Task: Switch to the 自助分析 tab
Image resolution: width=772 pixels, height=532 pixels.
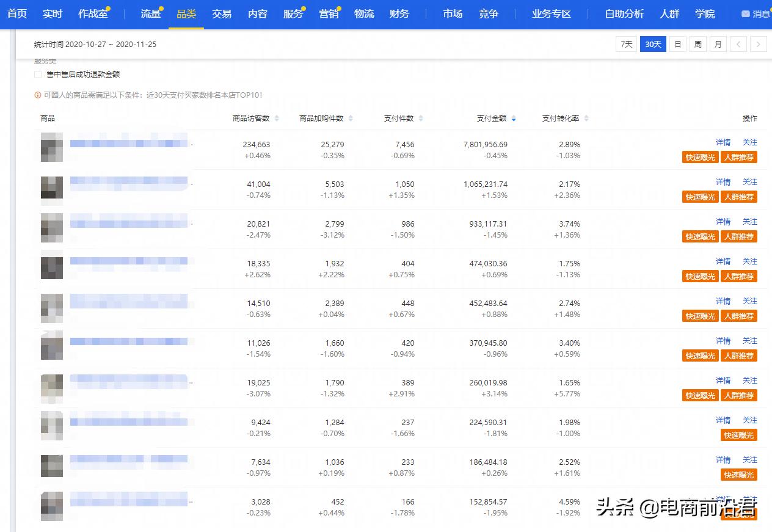Action: tap(624, 13)
